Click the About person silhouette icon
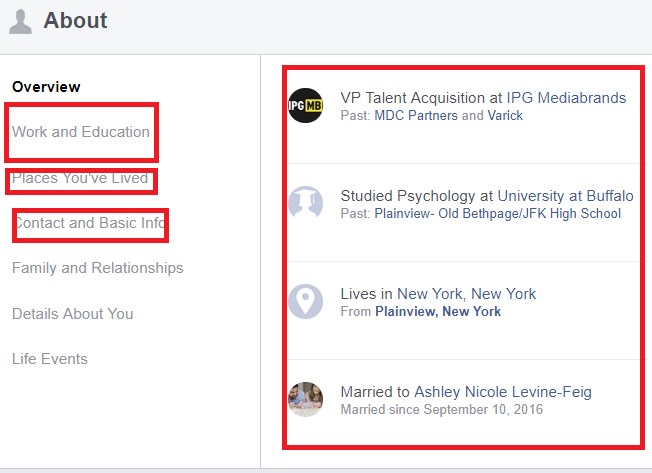This screenshot has width=652, height=473. (x=21, y=20)
